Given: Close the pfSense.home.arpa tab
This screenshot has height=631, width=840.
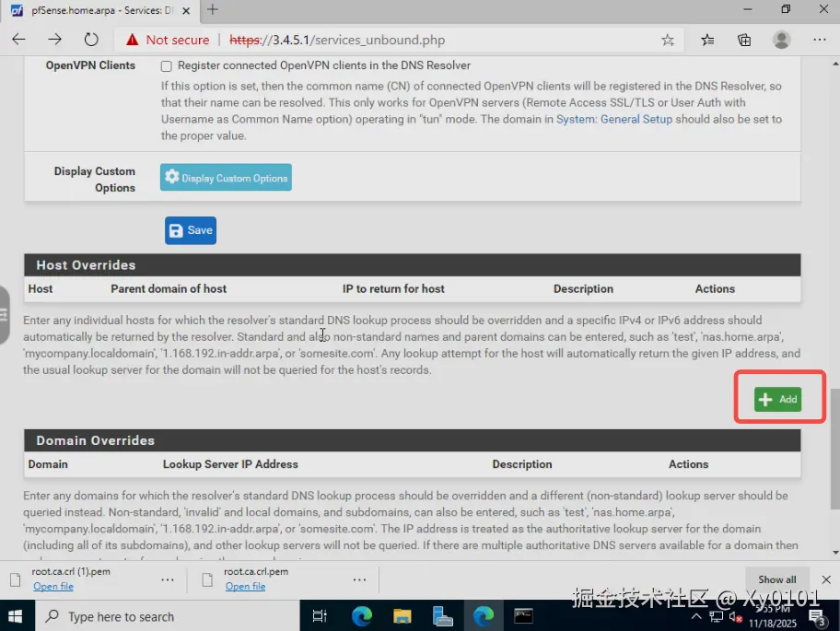Looking at the screenshot, I should [186, 10].
